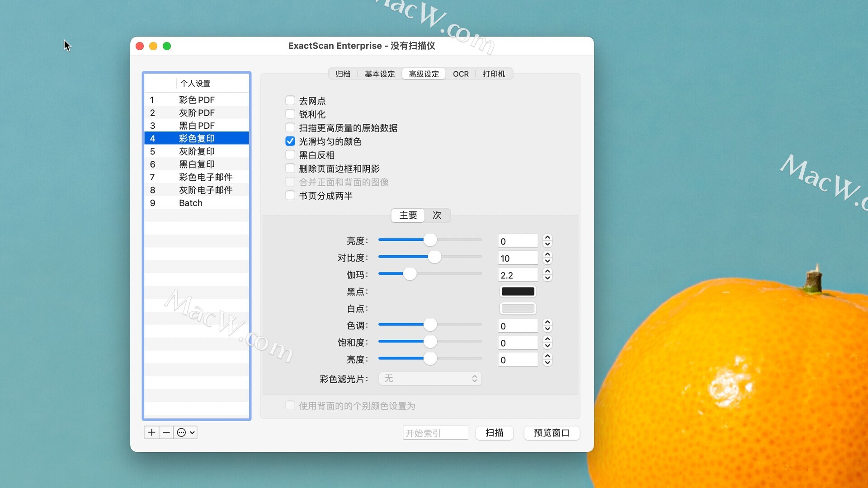This screenshot has height=488, width=868.
Task: Select the 黑白复印 profile row
Action: (x=197, y=164)
